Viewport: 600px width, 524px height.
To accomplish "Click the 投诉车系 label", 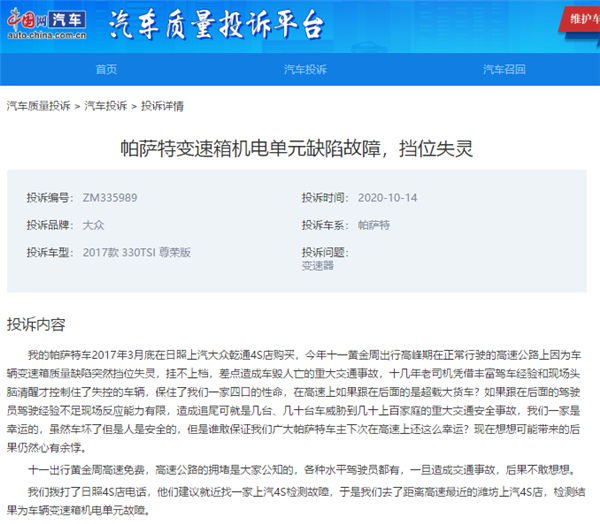I will click(x=325, y=225).
